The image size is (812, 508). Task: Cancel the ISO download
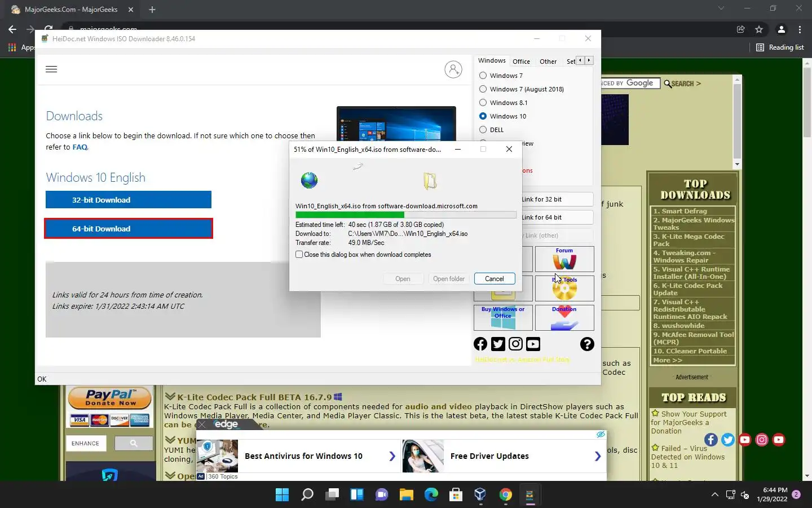click(x=495, y=279)
